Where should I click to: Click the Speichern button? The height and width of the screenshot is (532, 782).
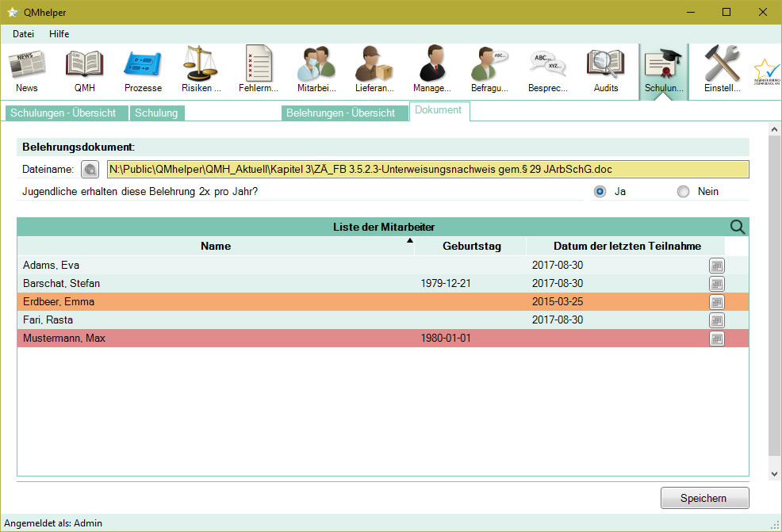[x=704, y=498]
